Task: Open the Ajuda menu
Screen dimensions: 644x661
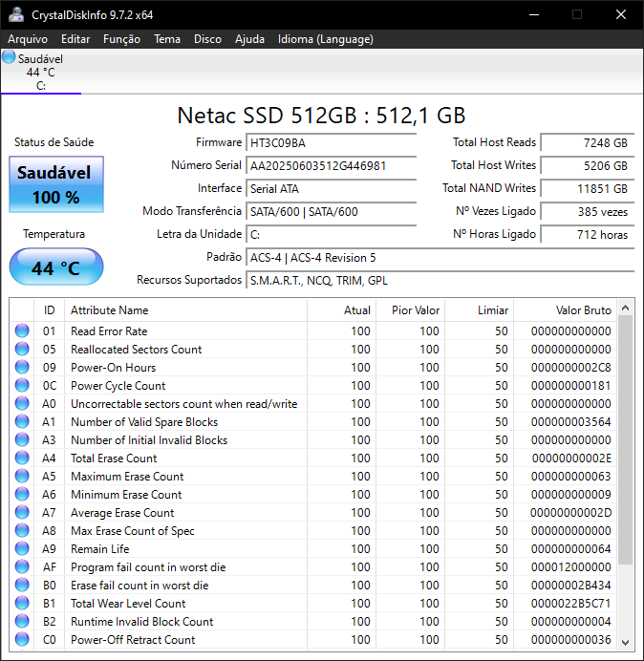Action: pos(249,39)
